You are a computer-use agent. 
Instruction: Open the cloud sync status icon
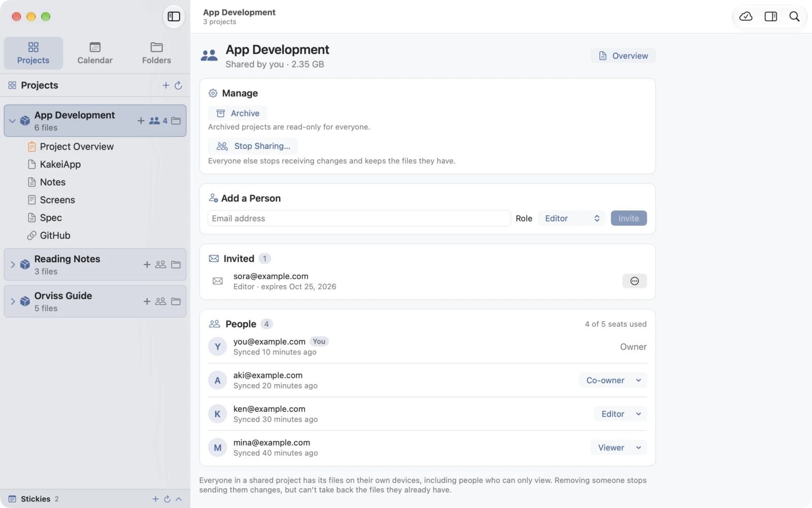point(746,16)
